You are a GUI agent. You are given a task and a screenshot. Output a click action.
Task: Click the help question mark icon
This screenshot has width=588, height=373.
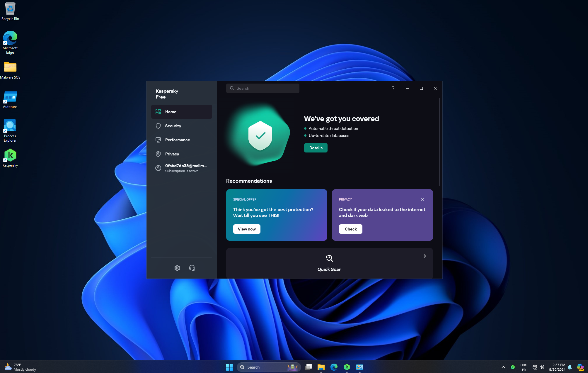pyautogui.click(x=393, y=88)
